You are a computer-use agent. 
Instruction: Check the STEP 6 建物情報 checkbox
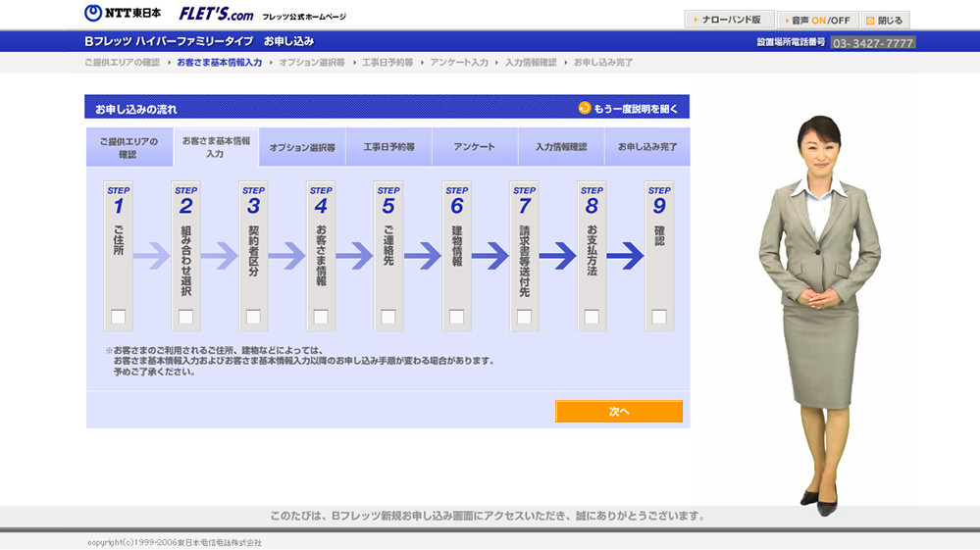coord(457,317)
